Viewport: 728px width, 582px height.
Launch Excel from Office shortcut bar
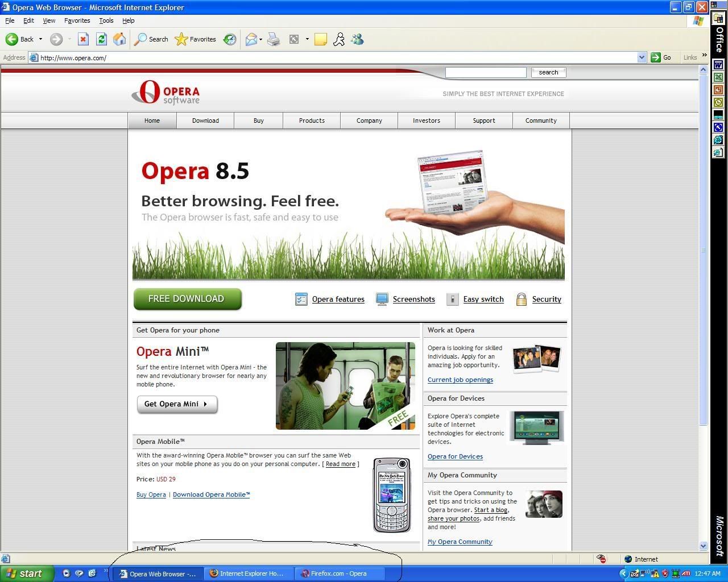tap(718, 77)
